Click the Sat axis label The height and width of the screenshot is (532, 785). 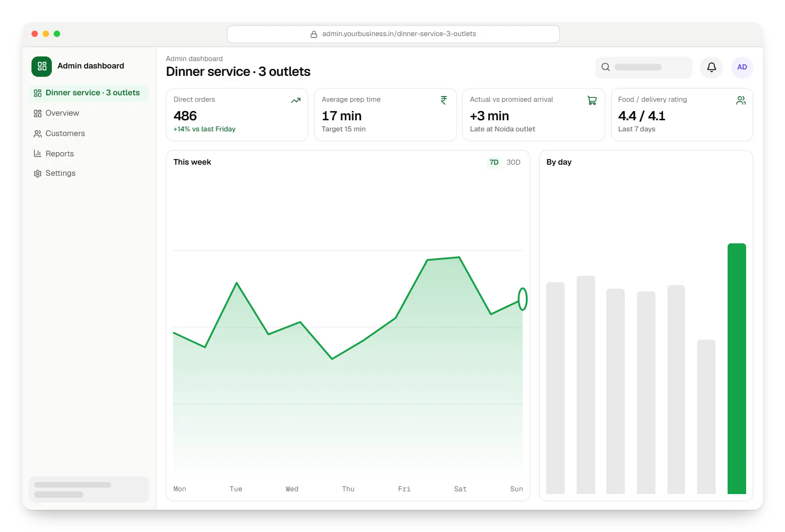(460, 489)
